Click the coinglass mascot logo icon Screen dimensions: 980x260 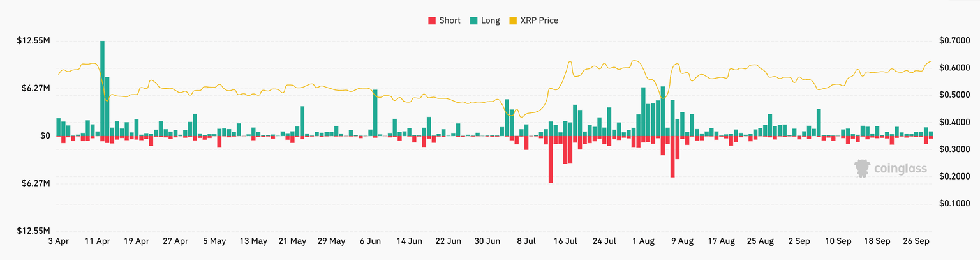click(863, 169)
